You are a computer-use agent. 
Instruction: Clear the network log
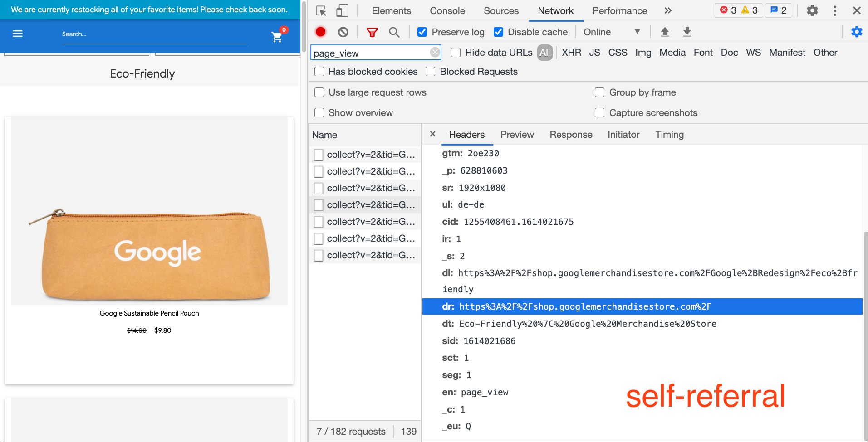(x=343, y=32)
